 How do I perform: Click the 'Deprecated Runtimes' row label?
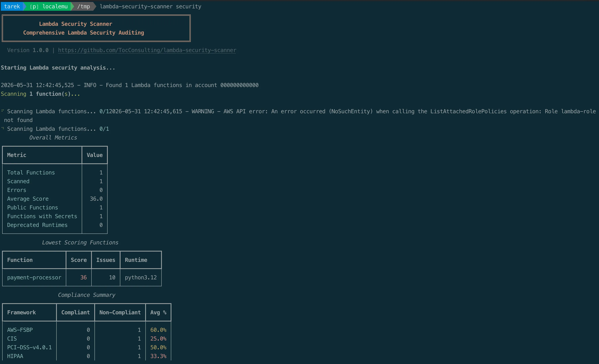click(37, 225)
